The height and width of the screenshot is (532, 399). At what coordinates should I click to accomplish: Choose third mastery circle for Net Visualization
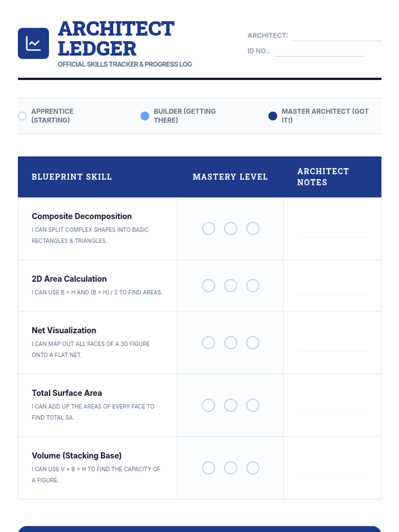coord(253,342)
